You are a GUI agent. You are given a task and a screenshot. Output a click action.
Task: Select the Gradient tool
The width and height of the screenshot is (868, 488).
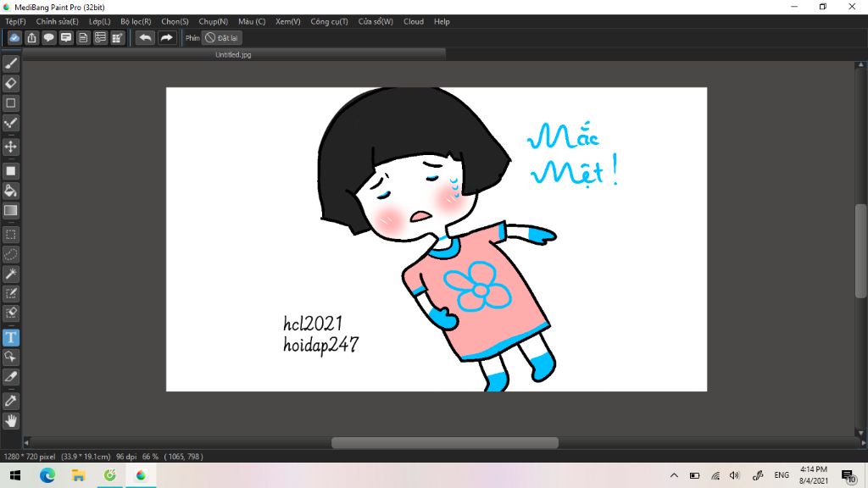pyautogui.click(x=10, y=210)
